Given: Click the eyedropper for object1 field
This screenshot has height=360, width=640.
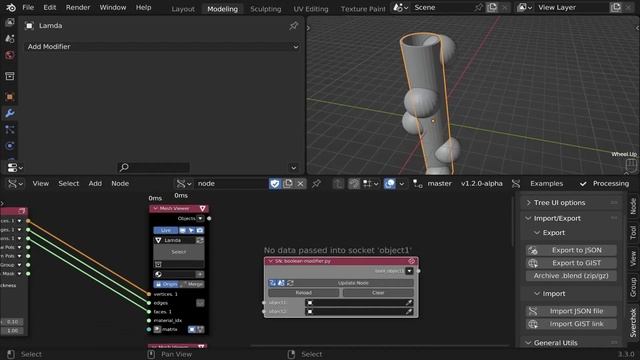Looking at the screenshot, I should point(409,303).
